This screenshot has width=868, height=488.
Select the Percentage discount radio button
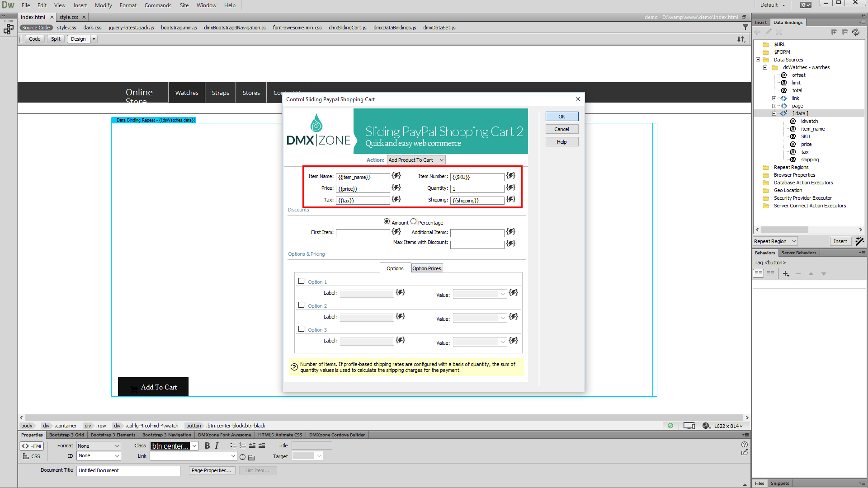click(413, 221)
